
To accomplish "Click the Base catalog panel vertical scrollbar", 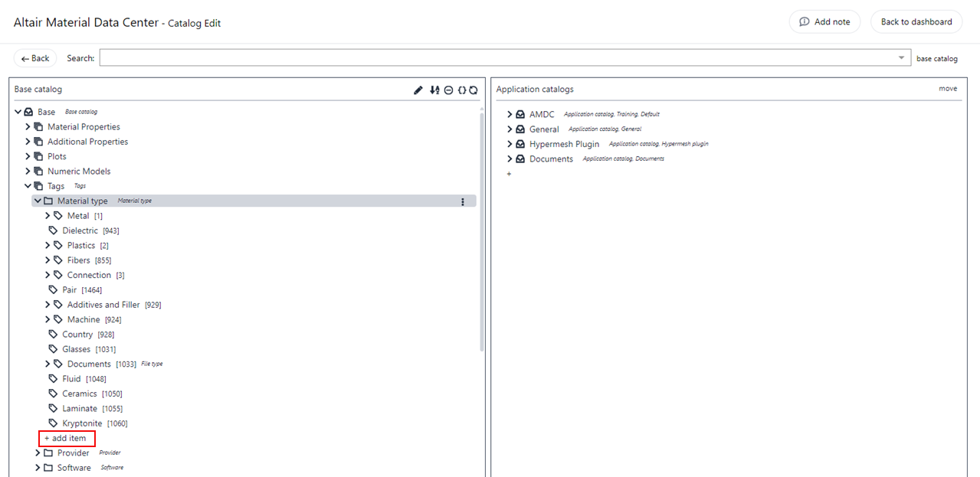I will [482, 232].
